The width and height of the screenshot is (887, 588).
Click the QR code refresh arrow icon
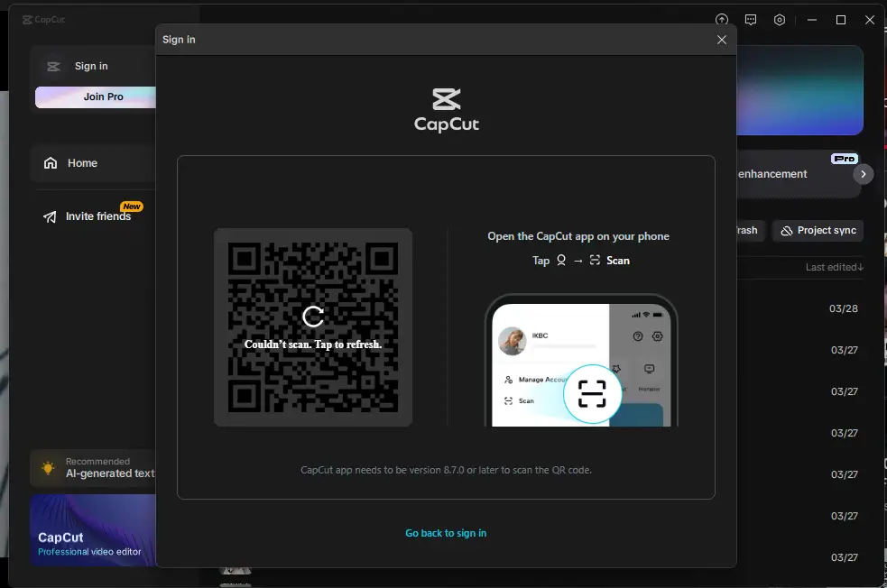pos(313,317)
